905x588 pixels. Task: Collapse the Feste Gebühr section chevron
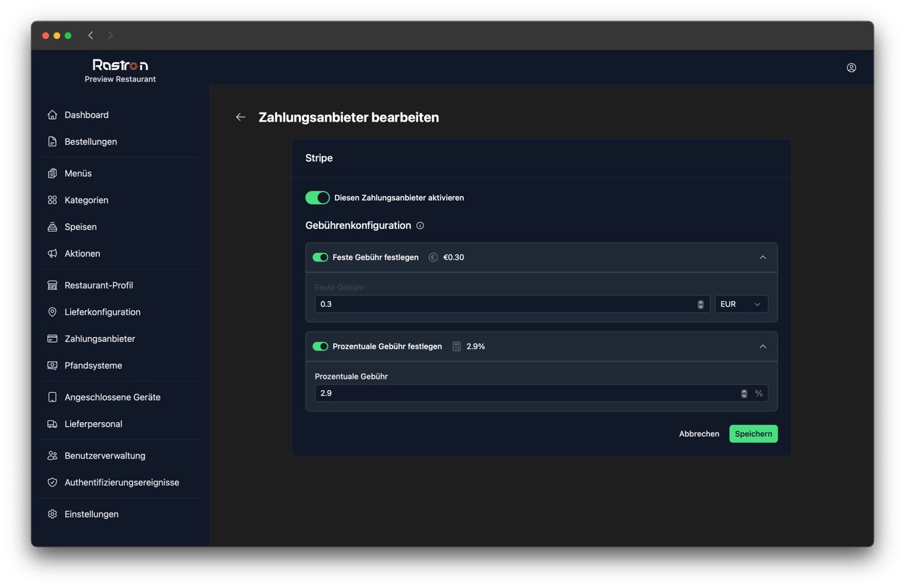[762, 257]
